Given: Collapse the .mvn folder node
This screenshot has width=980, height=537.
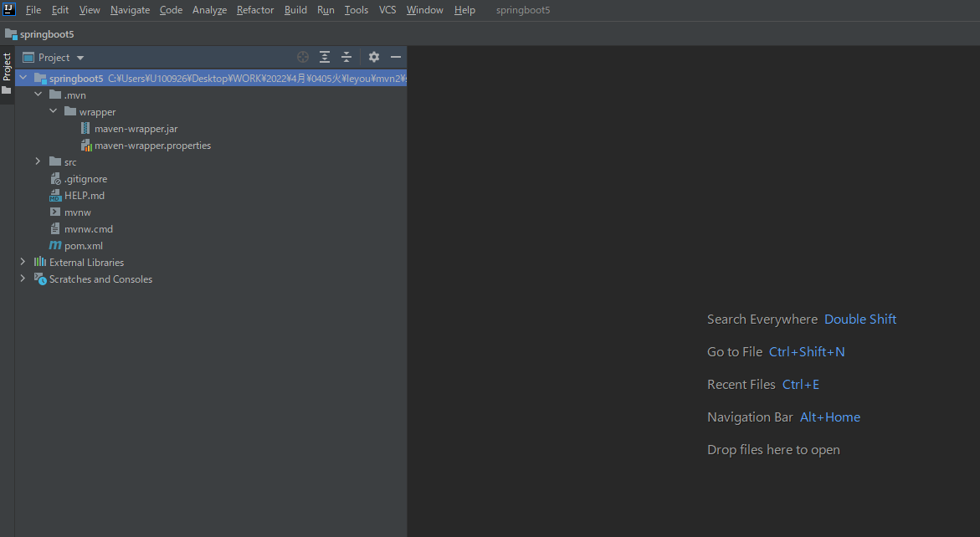Looking at the screenshot, I should click(38, 95).
